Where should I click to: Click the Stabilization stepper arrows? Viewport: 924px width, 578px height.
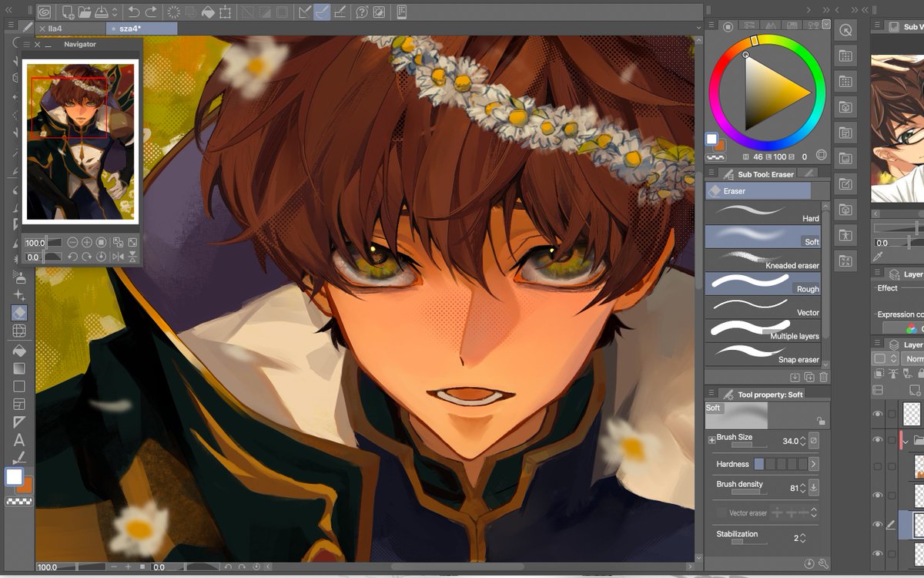coord(803,538)
